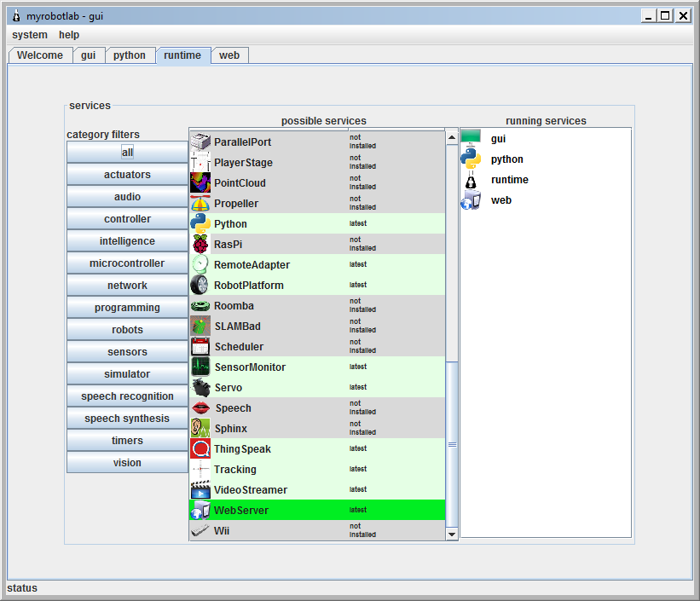This screenshot has width=700, height=601.
Task: Select RobotPlatform service name
Action: pyautogui.click(x=249, y=286)
